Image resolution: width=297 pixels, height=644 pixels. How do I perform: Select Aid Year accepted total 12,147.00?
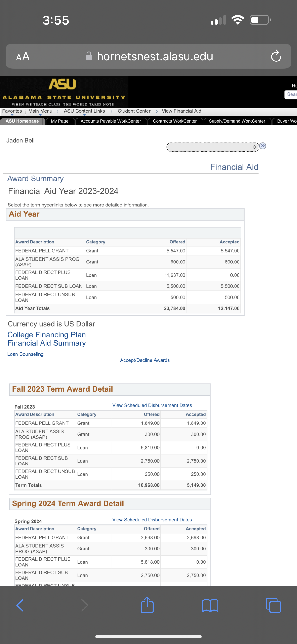pyautogui.click(x=228, y=308)
